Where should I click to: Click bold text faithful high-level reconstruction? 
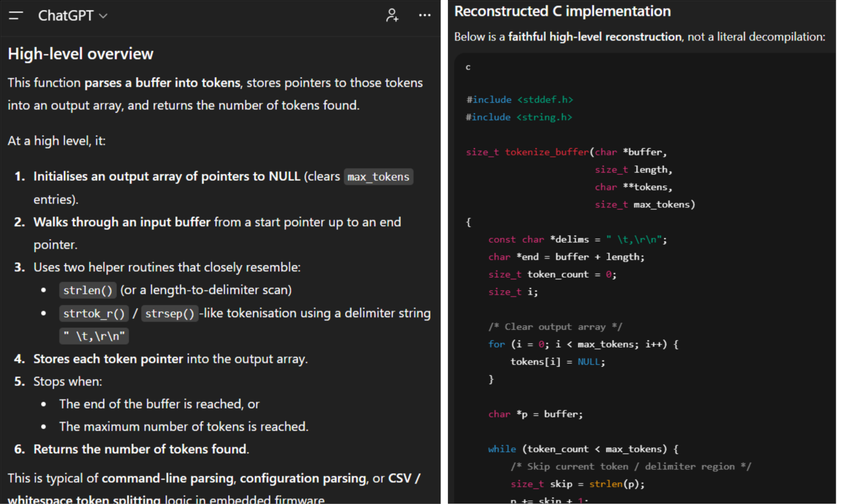coord(594,37)
